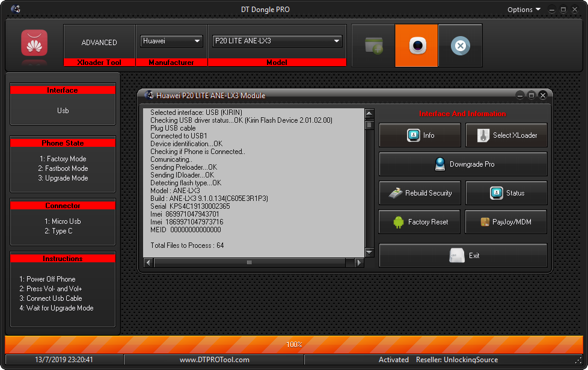This screenshot has width=588, height=370.
Task: Click '1: Factory Mode' phone state
Action: click(63, 159)
